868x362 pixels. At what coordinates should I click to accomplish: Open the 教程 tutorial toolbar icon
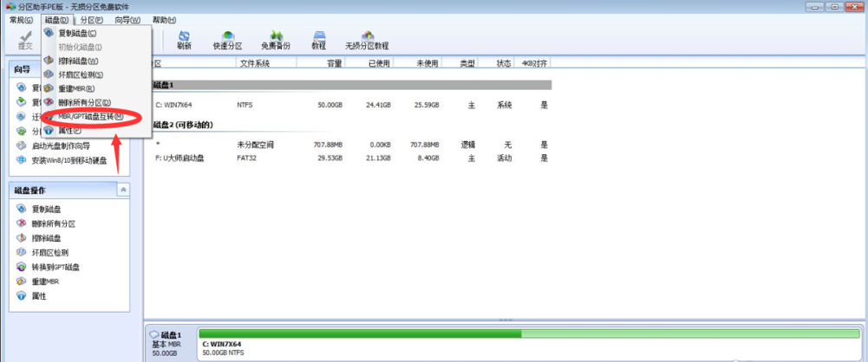[318, 40]
